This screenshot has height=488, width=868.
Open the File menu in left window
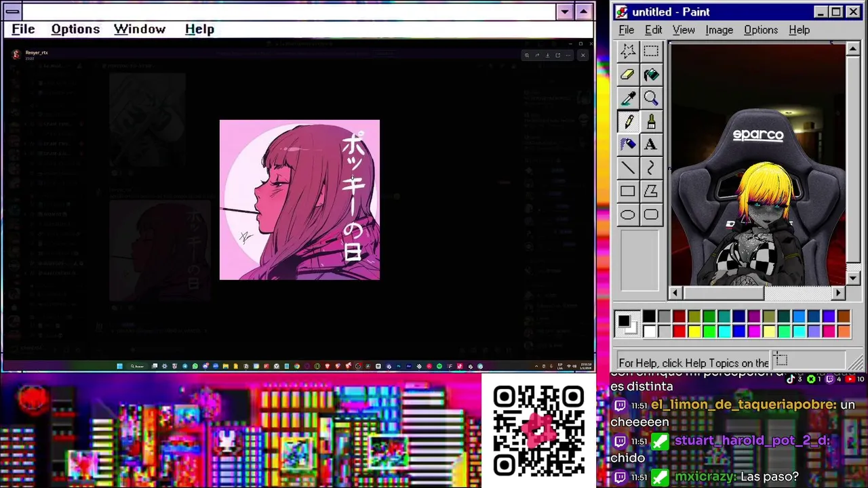23,29
